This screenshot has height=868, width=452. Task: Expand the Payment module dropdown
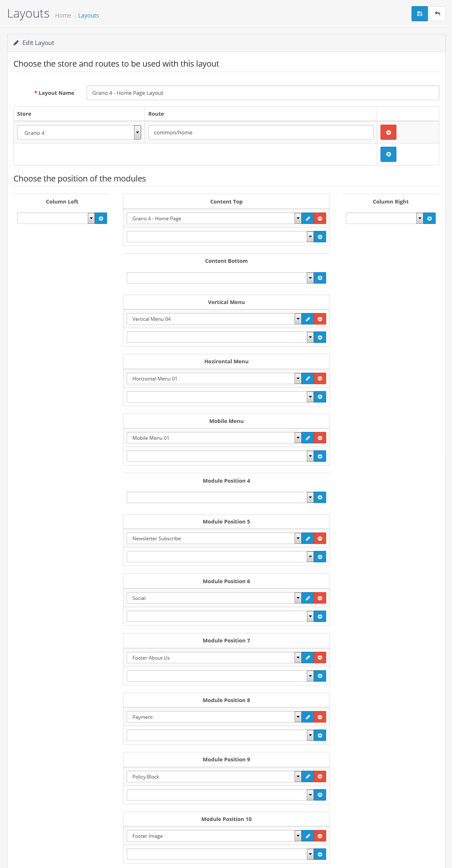tap(214, 717)
